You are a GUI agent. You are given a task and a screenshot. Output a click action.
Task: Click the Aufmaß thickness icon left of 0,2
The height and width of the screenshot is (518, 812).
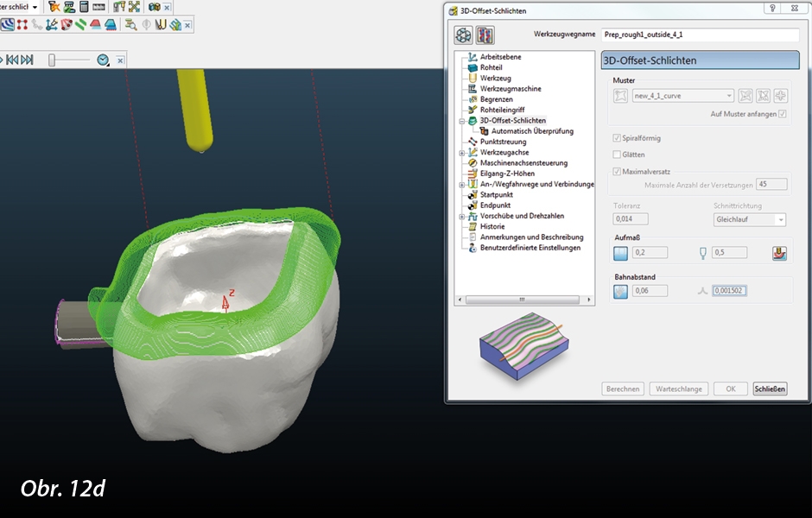point(619,253)
